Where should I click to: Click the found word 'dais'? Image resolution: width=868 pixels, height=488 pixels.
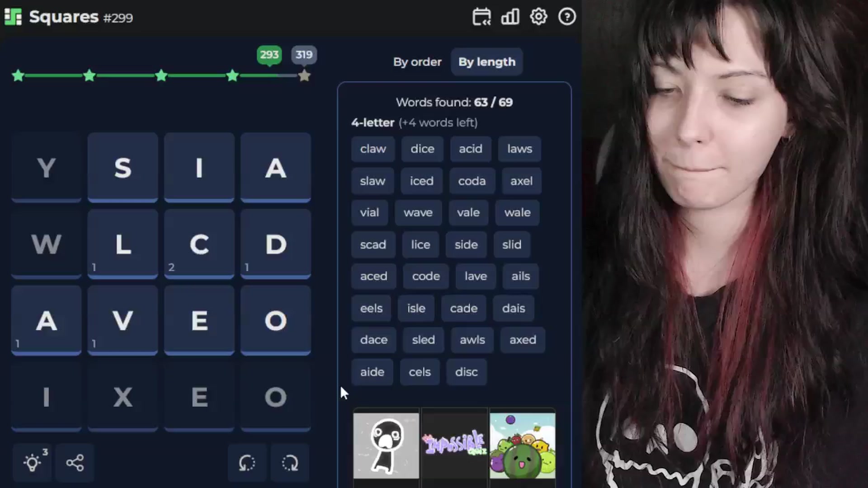514,309
